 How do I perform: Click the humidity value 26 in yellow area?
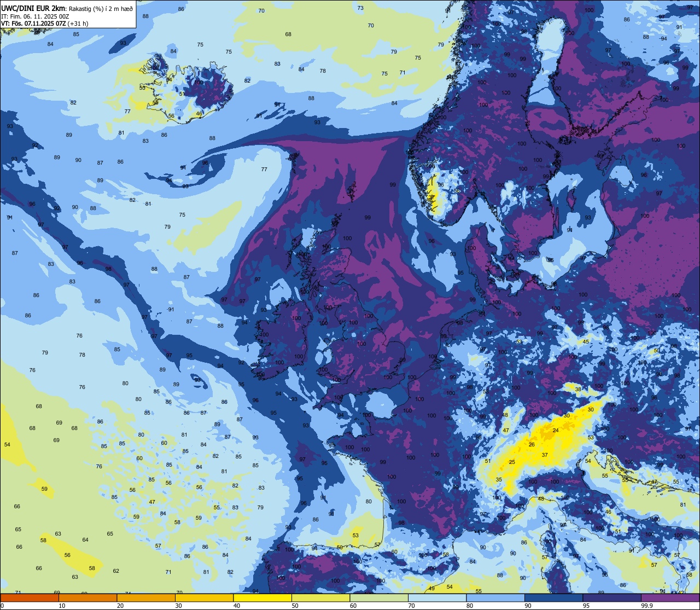pyautogui.click(x=532, y=445)
